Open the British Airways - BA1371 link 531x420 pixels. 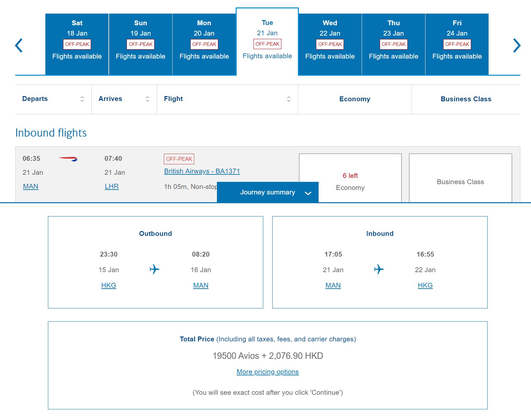[x=202, y=171]
